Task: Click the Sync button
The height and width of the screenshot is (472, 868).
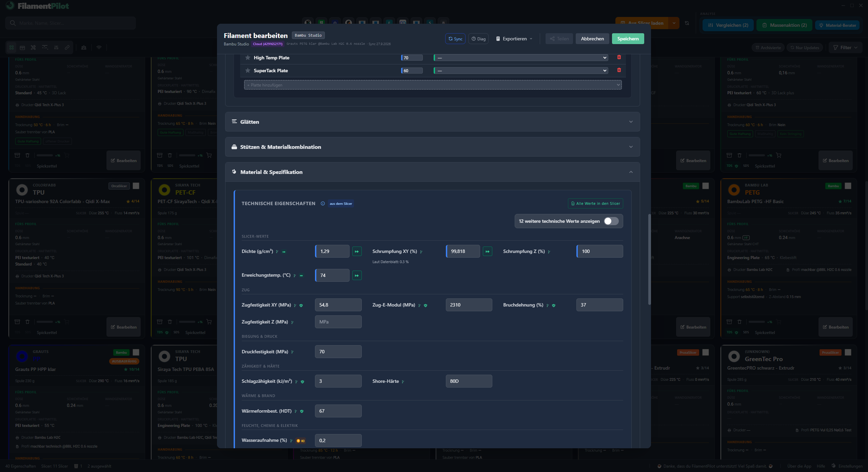Action: pyautogui.click(x=455, y=39)
